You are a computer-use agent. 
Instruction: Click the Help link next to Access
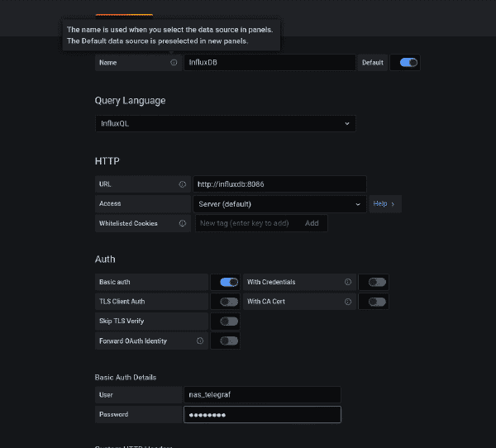point(384,204)
